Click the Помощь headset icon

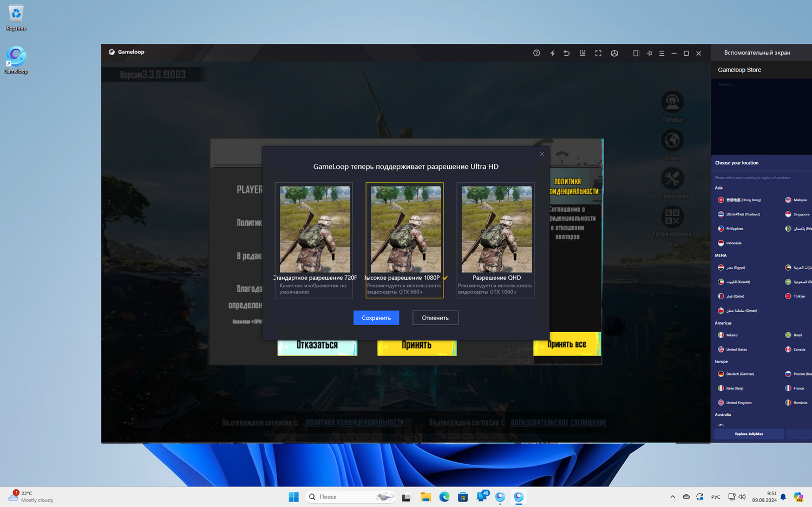(672, 102)
